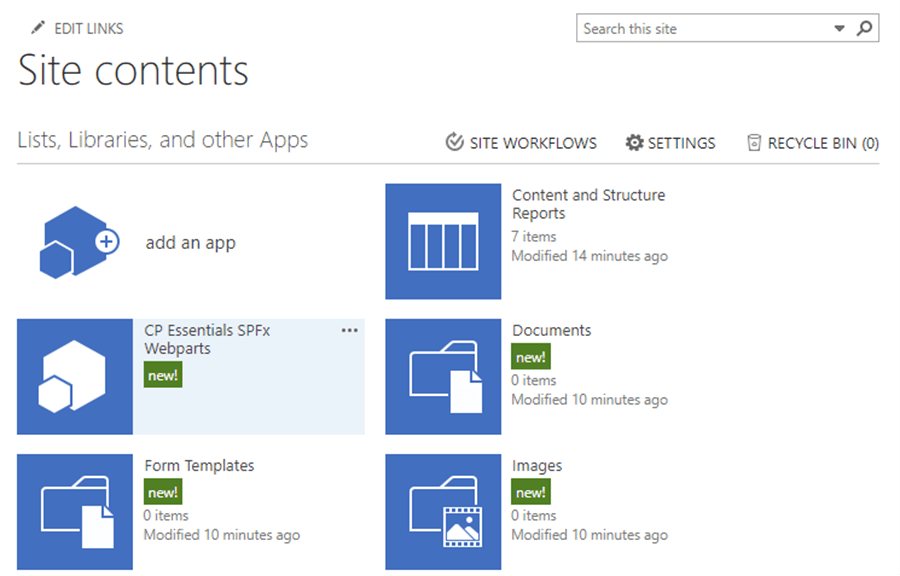Click the edit links pencil icon
This screenshot has height=576, width=900.
37,28
